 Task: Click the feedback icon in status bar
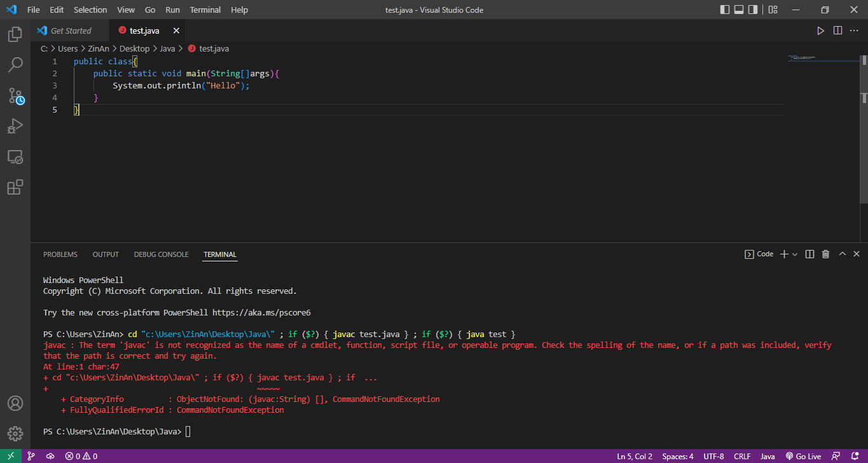pyautogui.click(x=837, y=456)
